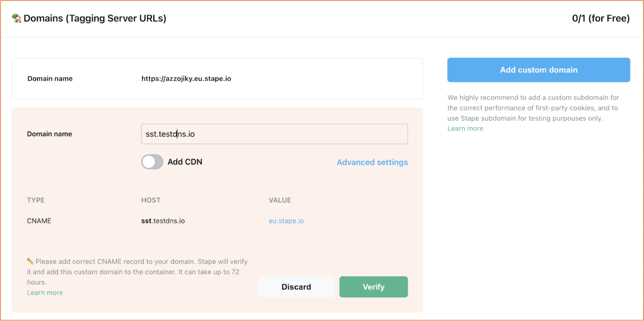The height and width of the screenshot is (321, 644).
Task: Click the house icon beside Domains heading
Action: (x=17, y=18)
